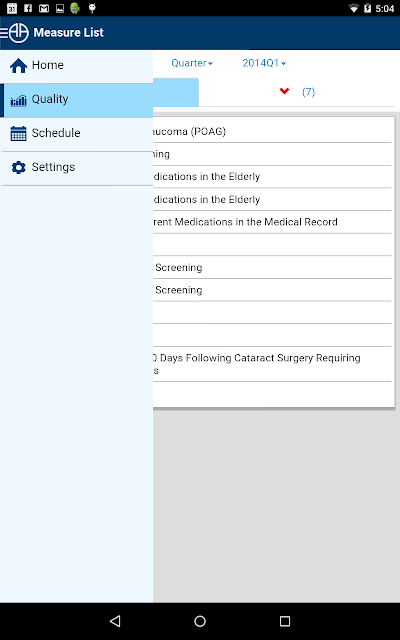Select the Settings menu item
The image size is (400, 640).
[x=76, y=167]
